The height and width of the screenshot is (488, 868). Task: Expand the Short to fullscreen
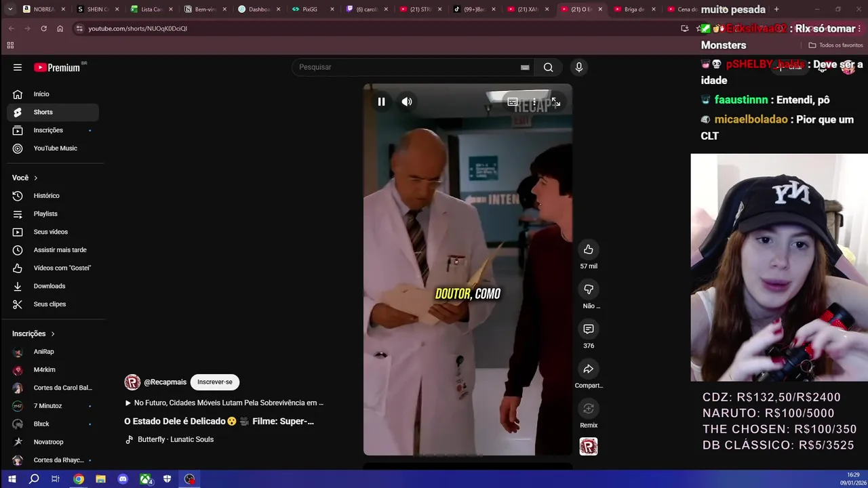pos(555,102)
